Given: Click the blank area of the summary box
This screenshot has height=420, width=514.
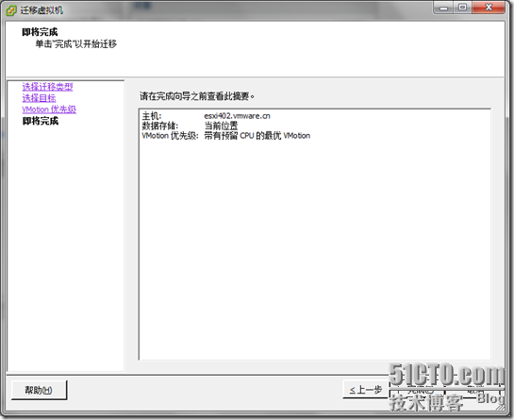Looking at the screenshot, I should (315, 249).
